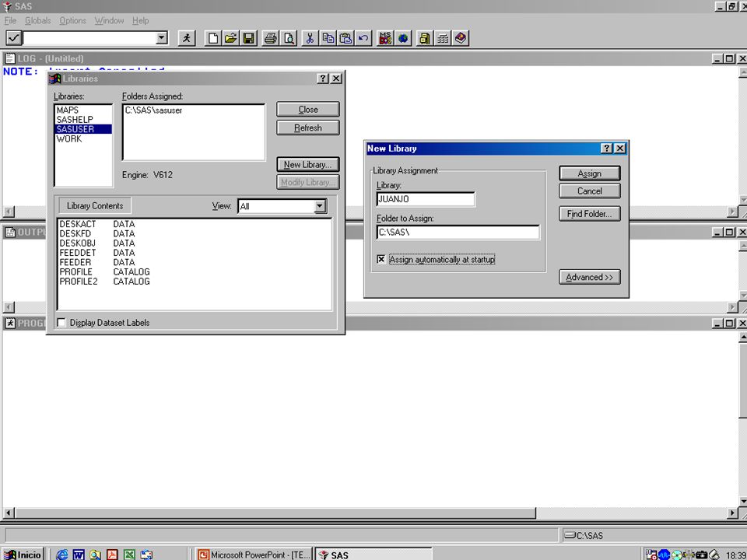This screenshot has width=747, height=560.
Task: Click the Refresh button
Action: pyautogui.click(x=308, y=128)
